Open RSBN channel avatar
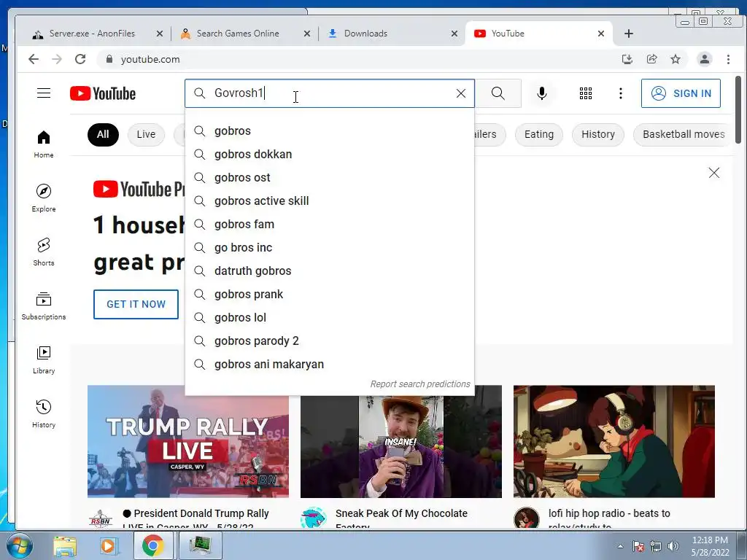 click(101, 518)
